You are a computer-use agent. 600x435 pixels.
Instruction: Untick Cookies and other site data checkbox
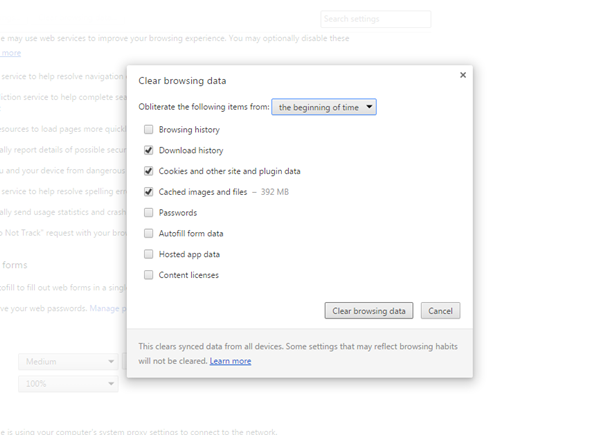(149, 171)
